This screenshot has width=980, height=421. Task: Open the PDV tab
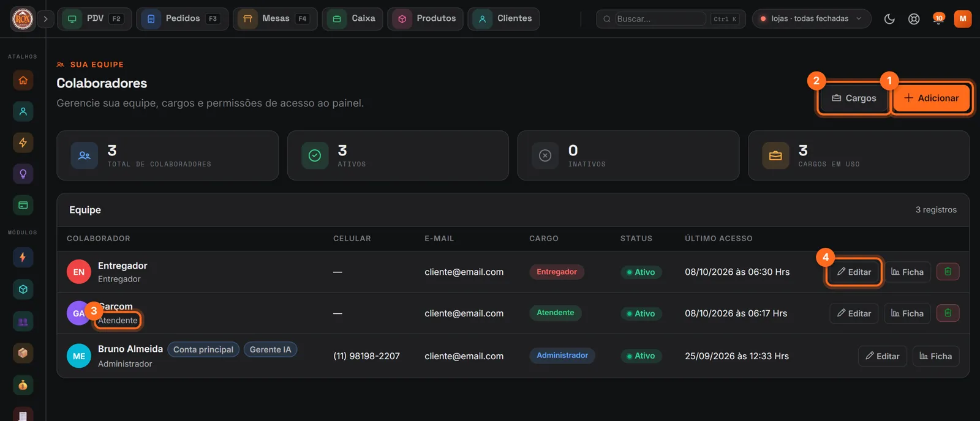click(x=94, y=19)
